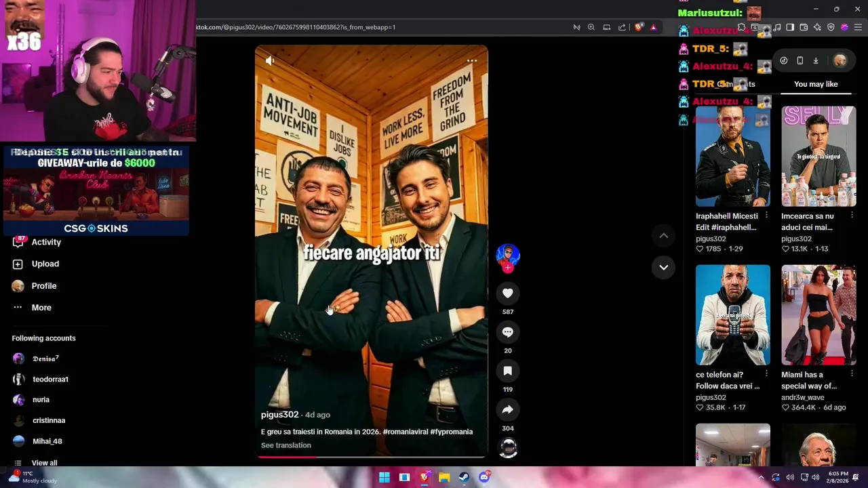Click install app icon in address bar

(x=607, y=27)
